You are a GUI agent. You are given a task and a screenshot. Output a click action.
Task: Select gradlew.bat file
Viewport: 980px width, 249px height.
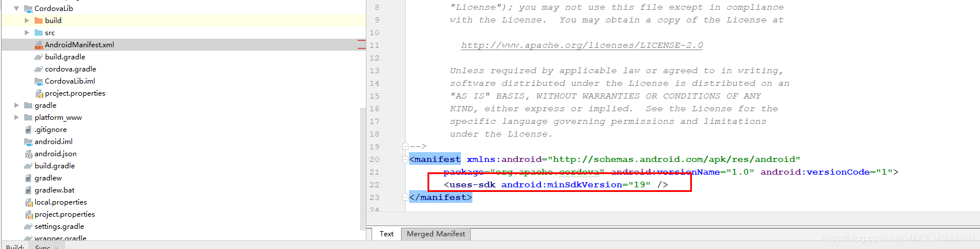pos(54,190)
